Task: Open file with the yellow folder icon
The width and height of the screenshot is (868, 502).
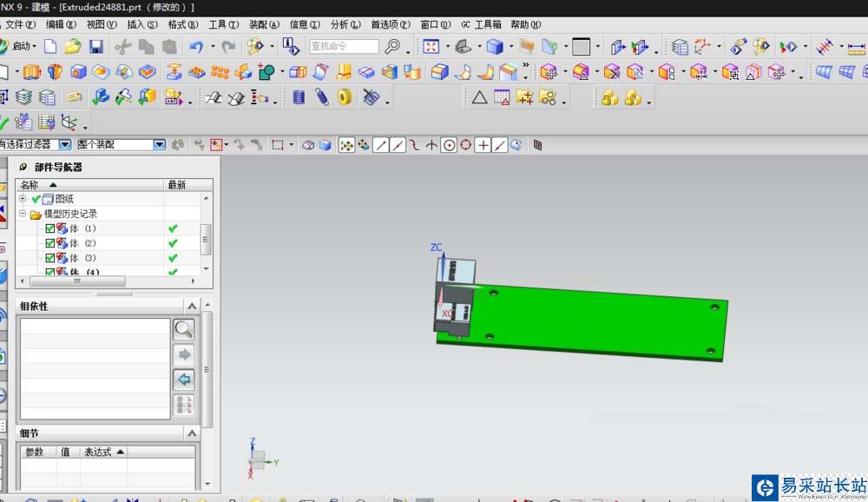Action: click(x=73, y=46)
